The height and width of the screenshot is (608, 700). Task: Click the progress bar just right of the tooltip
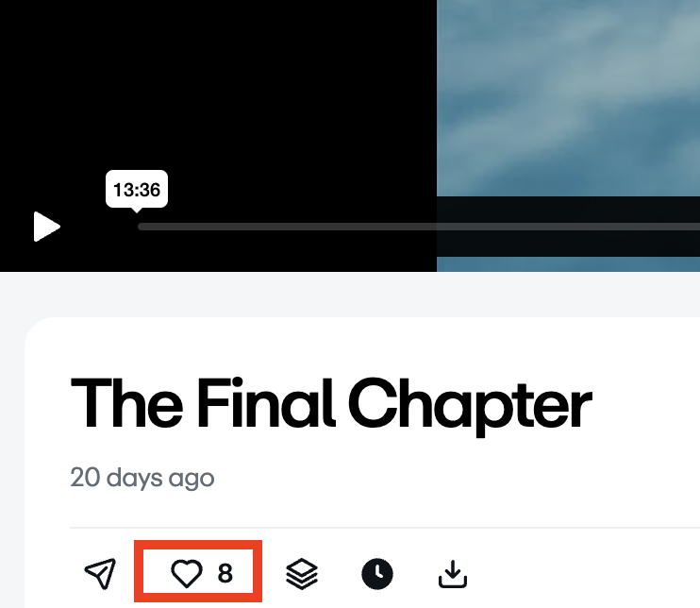click(178, 227)
